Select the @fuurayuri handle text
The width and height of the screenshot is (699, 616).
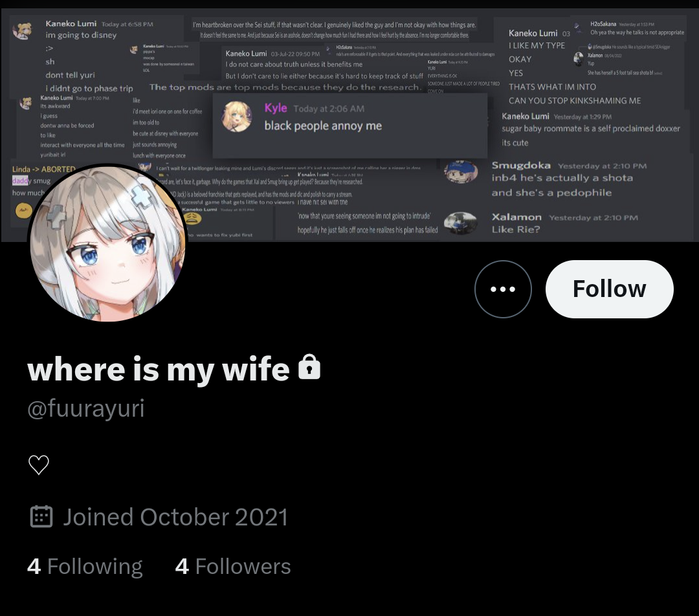coord(86,408)
